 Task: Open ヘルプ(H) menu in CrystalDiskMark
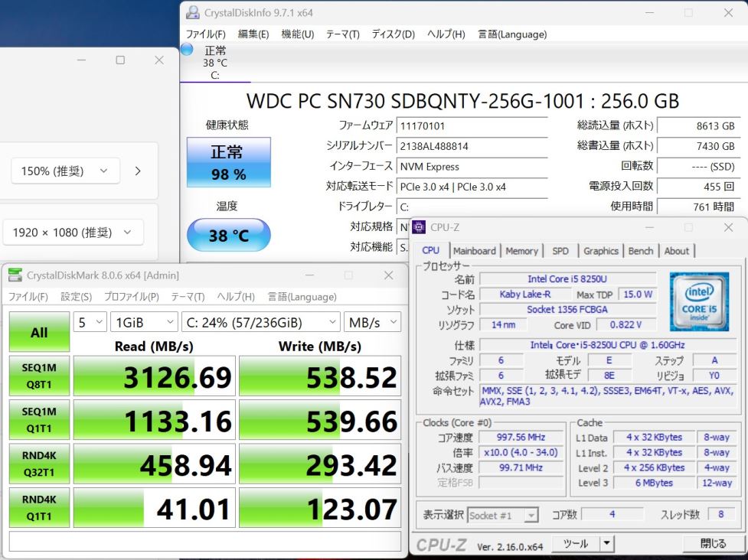coord(236,297)
